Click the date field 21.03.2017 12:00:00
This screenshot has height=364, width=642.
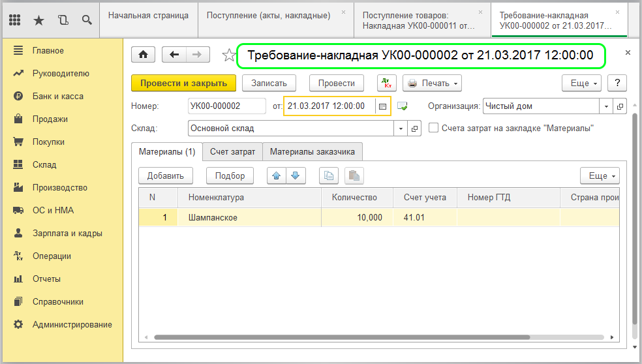329,106
